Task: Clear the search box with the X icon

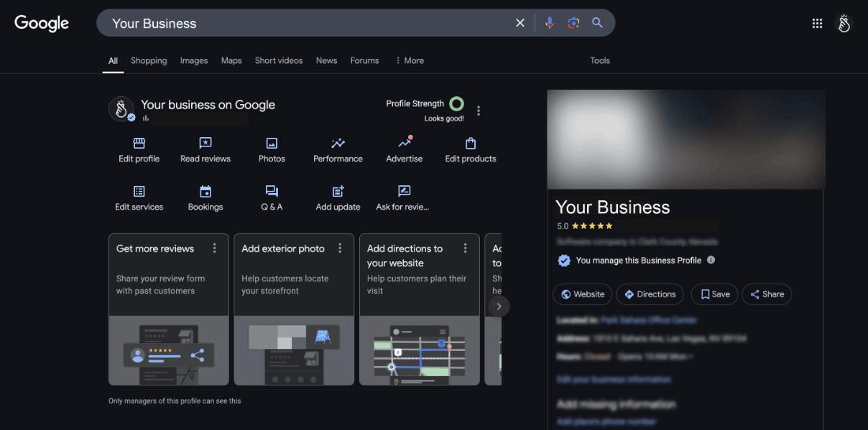Action: [520, 23]
